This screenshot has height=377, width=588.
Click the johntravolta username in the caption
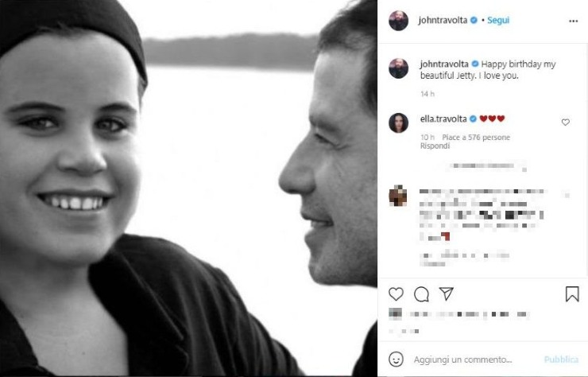coord(444,64)
